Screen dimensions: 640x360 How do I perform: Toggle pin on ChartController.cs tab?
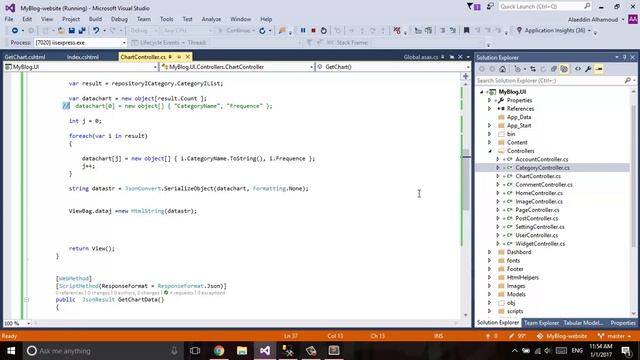click(170, 57)
